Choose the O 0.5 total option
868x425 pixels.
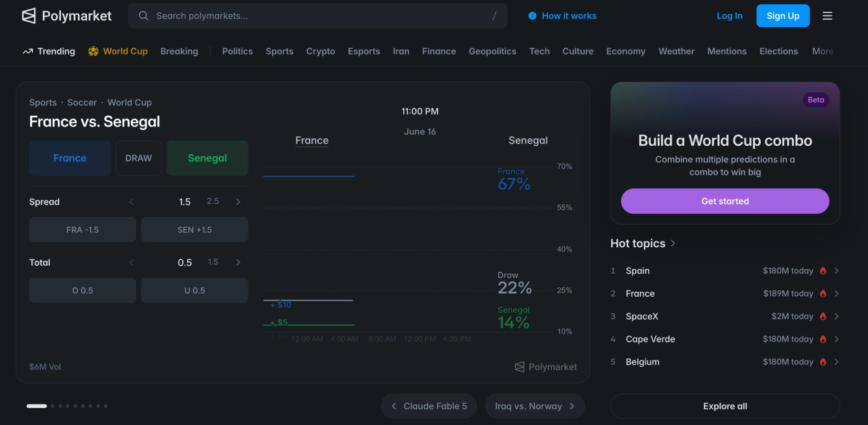pos(82,291)
